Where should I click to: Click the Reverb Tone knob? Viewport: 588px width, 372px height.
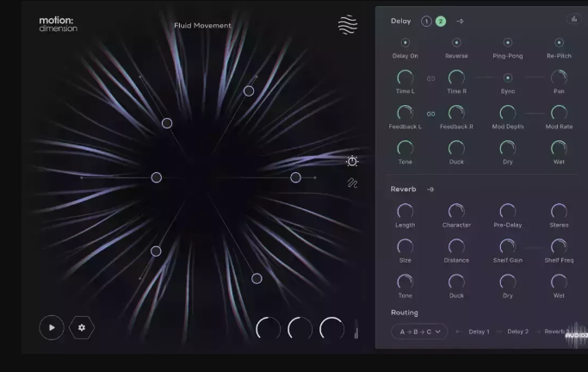405,282
